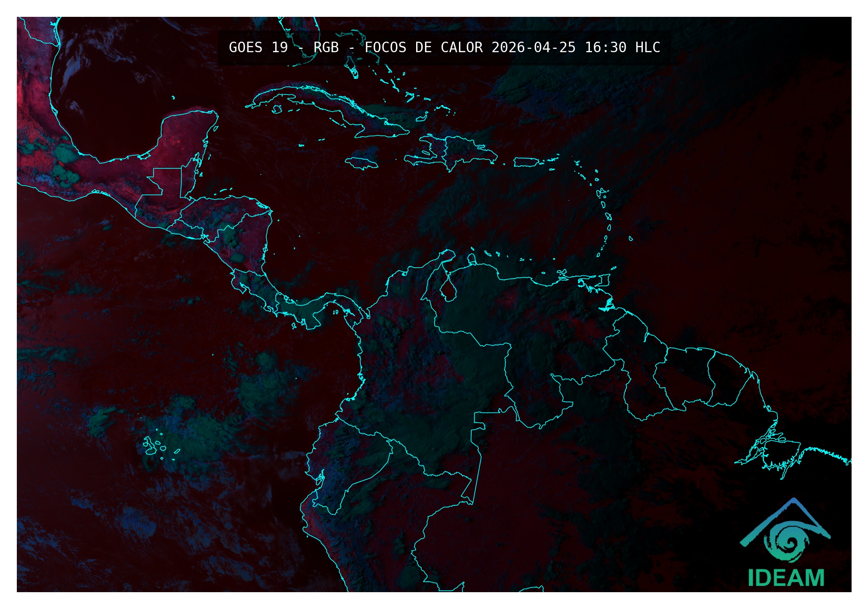Click the GOES 19 title banner
Screen dimensions: 868x609
coord(258,48)
